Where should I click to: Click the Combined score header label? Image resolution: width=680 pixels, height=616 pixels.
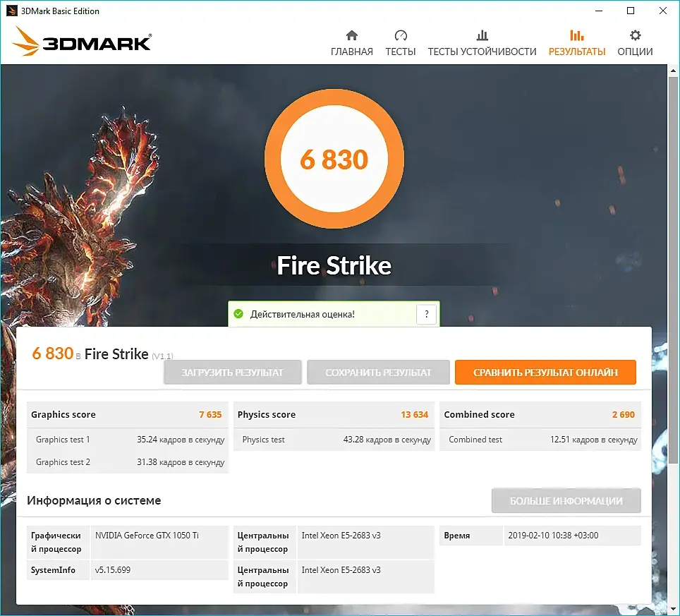click(x=479, y=414)
